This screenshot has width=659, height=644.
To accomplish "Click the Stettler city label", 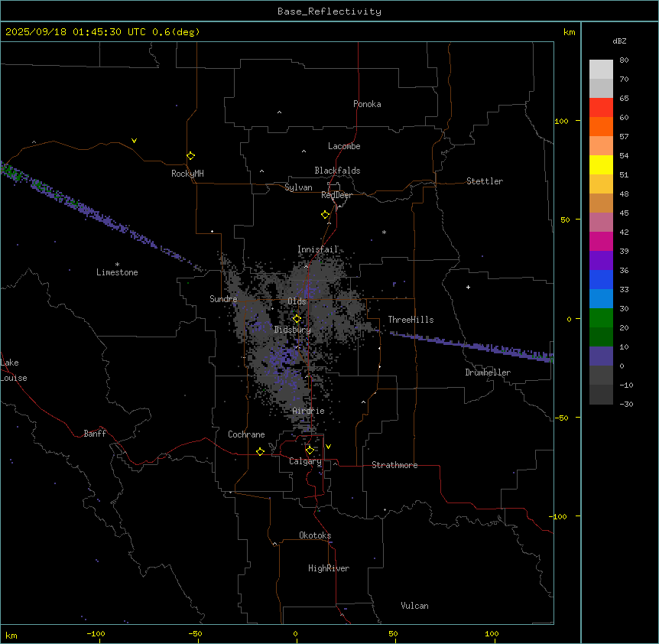I will (x=485, y=181).
